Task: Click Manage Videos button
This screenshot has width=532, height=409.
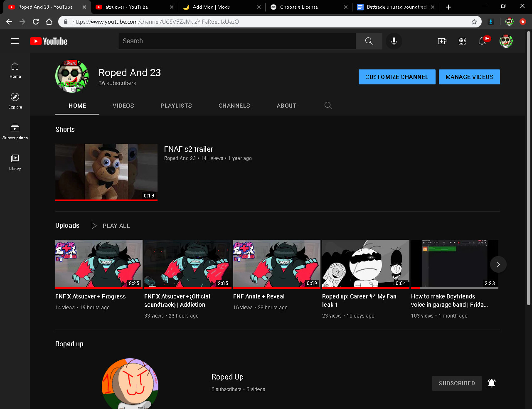Action: coord(469,77)
